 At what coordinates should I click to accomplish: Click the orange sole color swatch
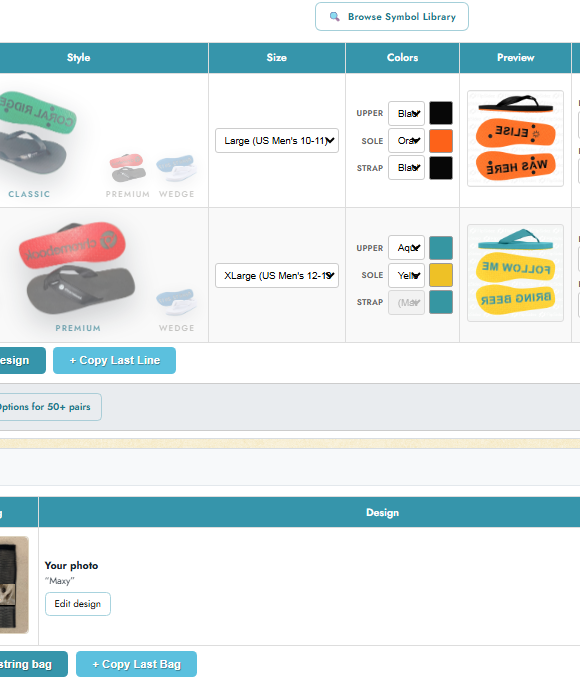pyautogui.click(x=441, y=140)
